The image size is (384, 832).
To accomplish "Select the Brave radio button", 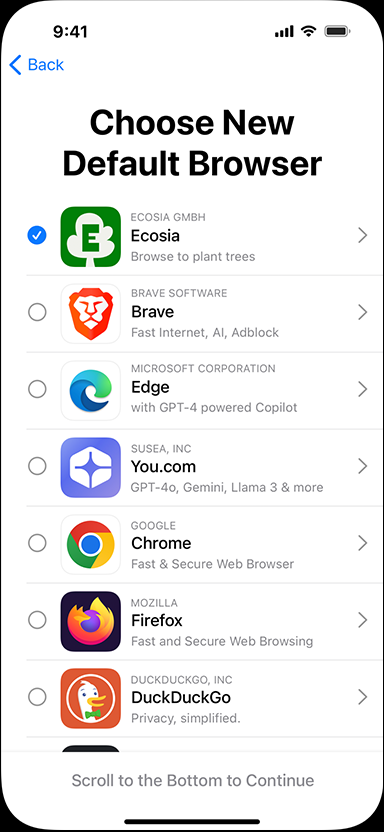I will (37, 313).
